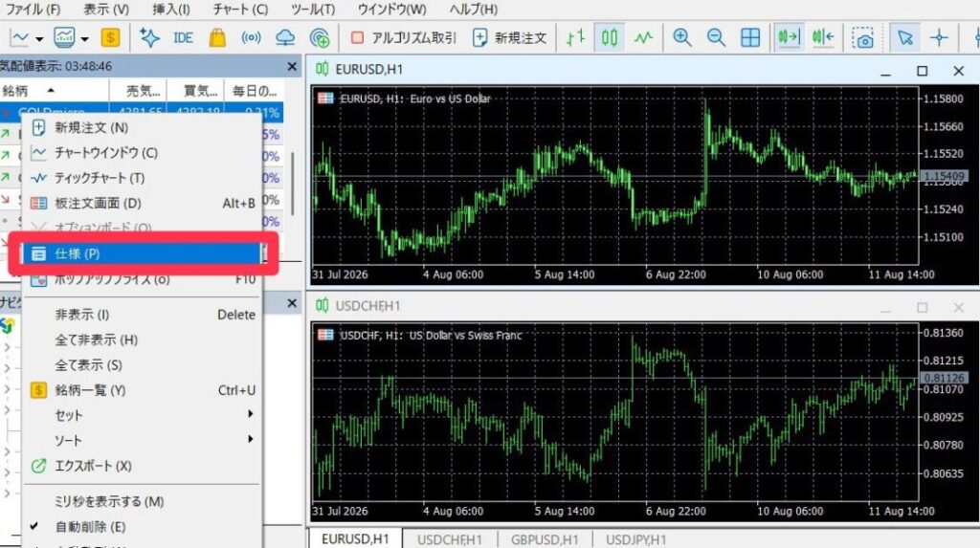Select the cursor arrow tool
Image resolution: width=980 pixels, height=548 pixels.
point(904,38)
